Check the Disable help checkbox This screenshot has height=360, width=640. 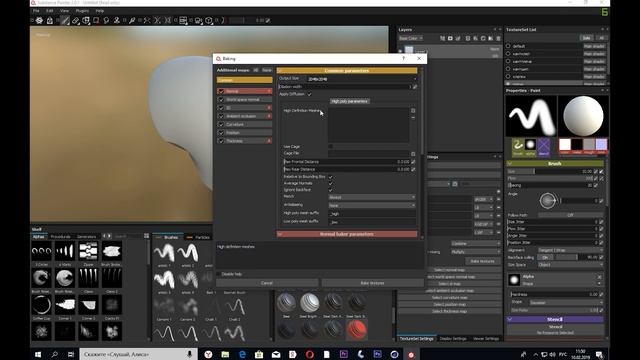point(219,274)
